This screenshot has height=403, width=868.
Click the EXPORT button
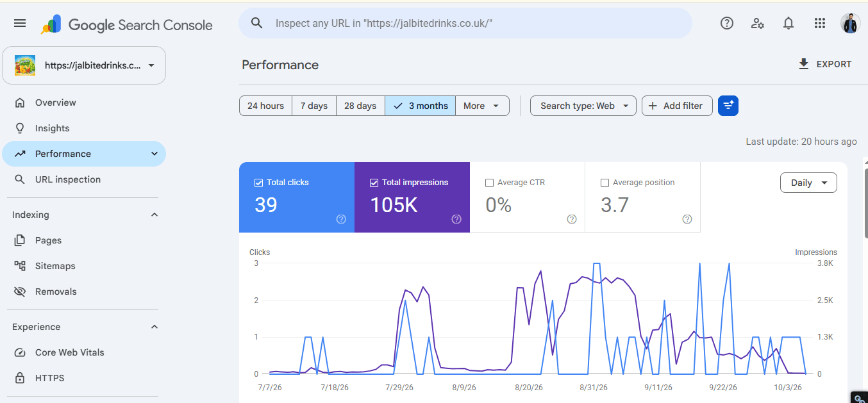click(824, 64)
